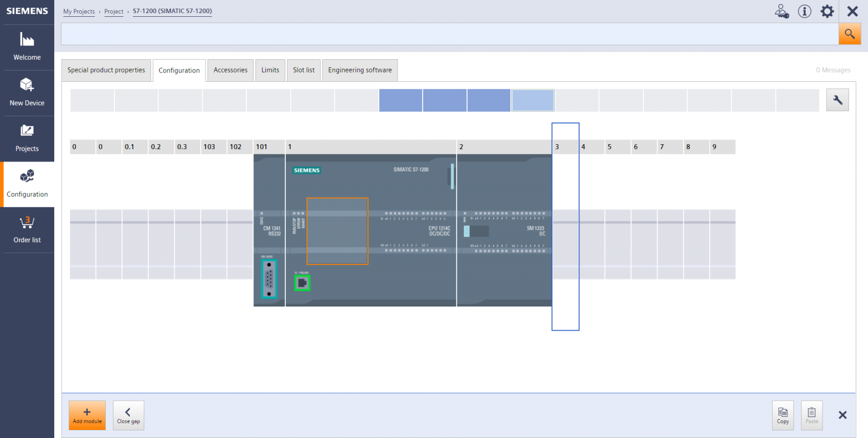Image resolution: width=868 pixels, height=438 pixels.
Task: Select empty slot 5 in rack
Action: tap(618, 244)
